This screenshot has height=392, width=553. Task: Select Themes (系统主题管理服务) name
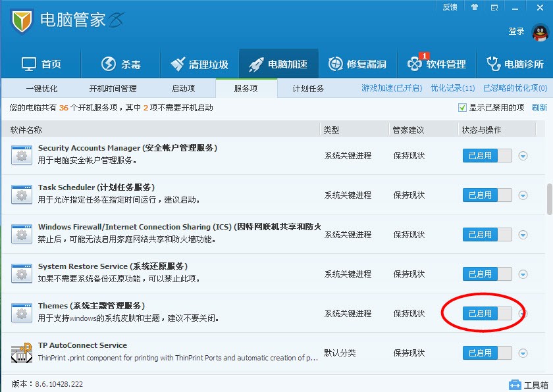[92, 306]
